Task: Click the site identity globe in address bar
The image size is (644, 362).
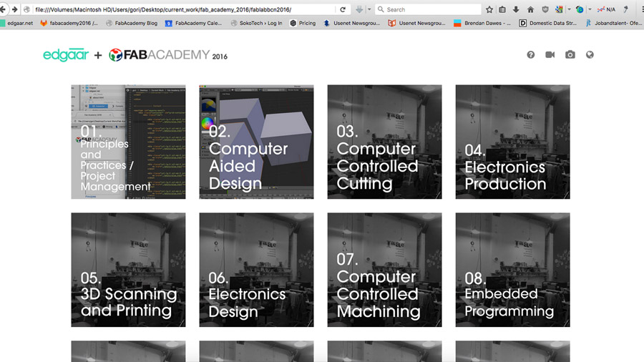Action: pyautogui.click(x=26, y=9)
